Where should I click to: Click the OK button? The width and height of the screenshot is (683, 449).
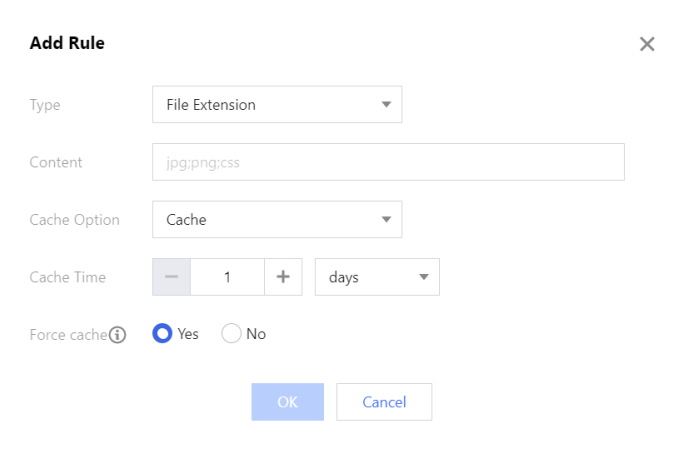click(x=287, y=402)
